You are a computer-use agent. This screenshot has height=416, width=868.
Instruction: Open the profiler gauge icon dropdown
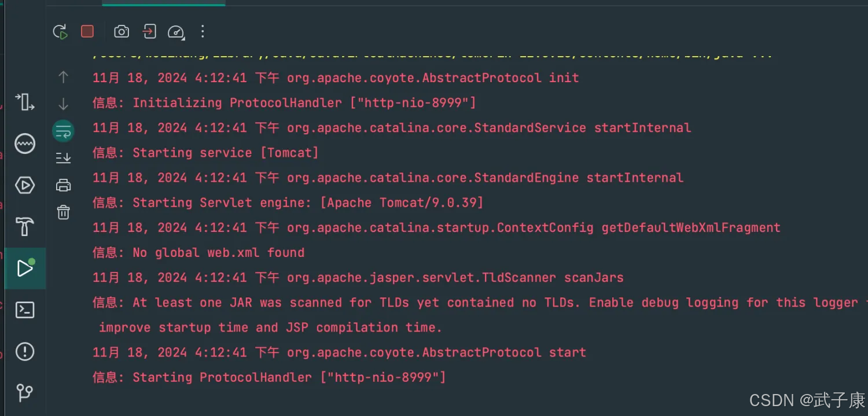176,32
